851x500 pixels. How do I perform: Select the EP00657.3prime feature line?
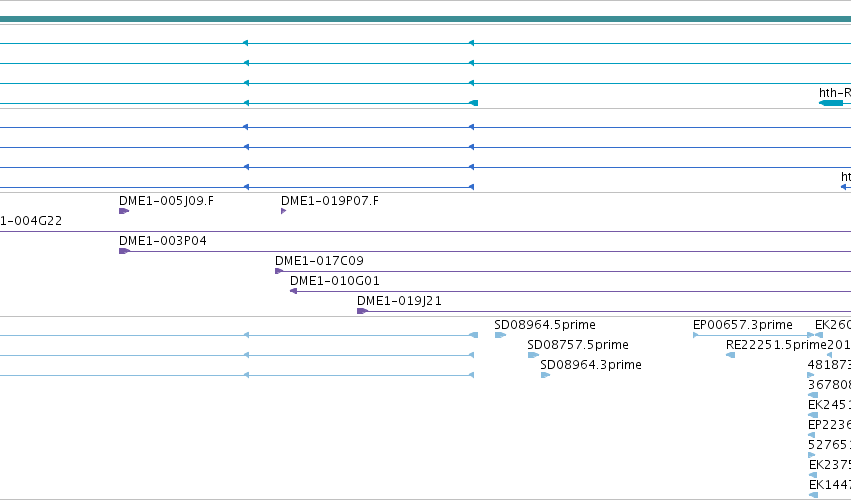pyautogui.click(x=753, y=335)
